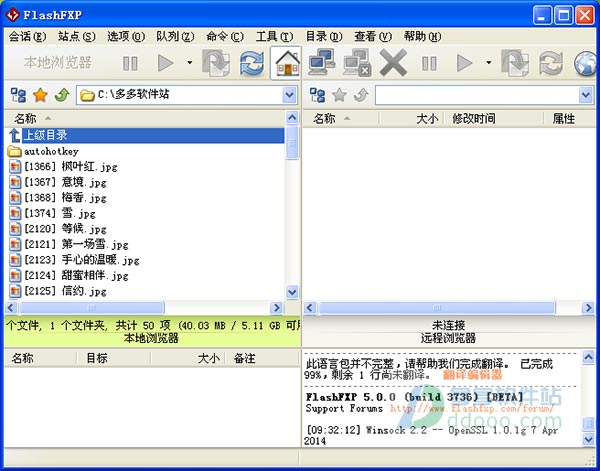Go up one folder in local pane
Image resolution: width=600 pixels, height=471 pixels.
tap(62, 95)
